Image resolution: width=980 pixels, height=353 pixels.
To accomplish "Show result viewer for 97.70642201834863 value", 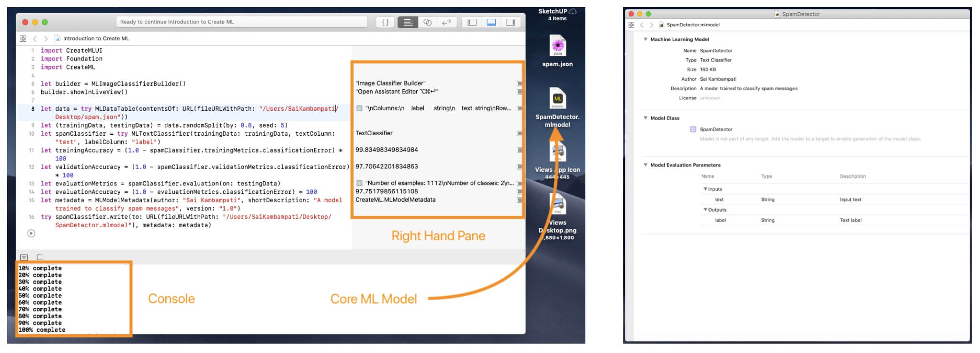I will click(519, 167).
